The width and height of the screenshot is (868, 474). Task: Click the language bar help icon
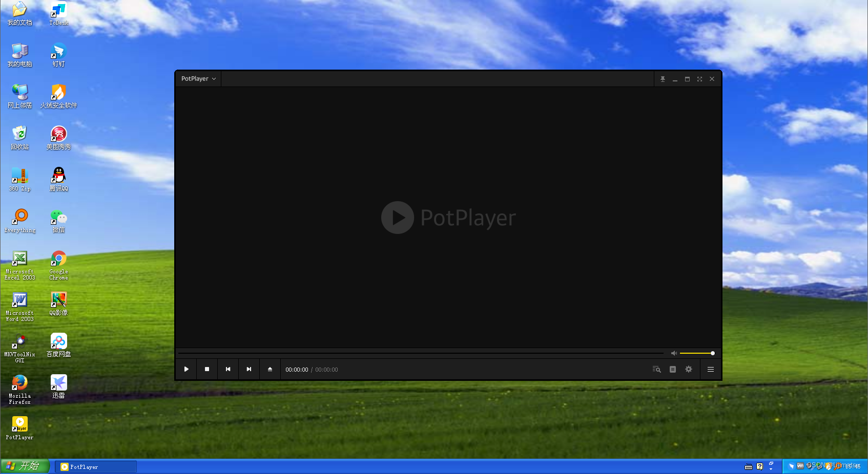[x=760, y=467]
